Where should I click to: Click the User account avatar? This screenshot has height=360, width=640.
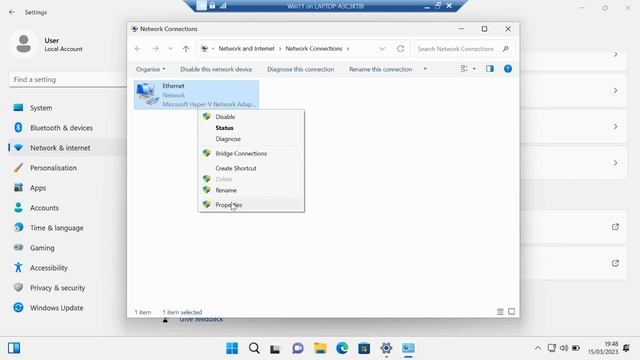[24, 44]
